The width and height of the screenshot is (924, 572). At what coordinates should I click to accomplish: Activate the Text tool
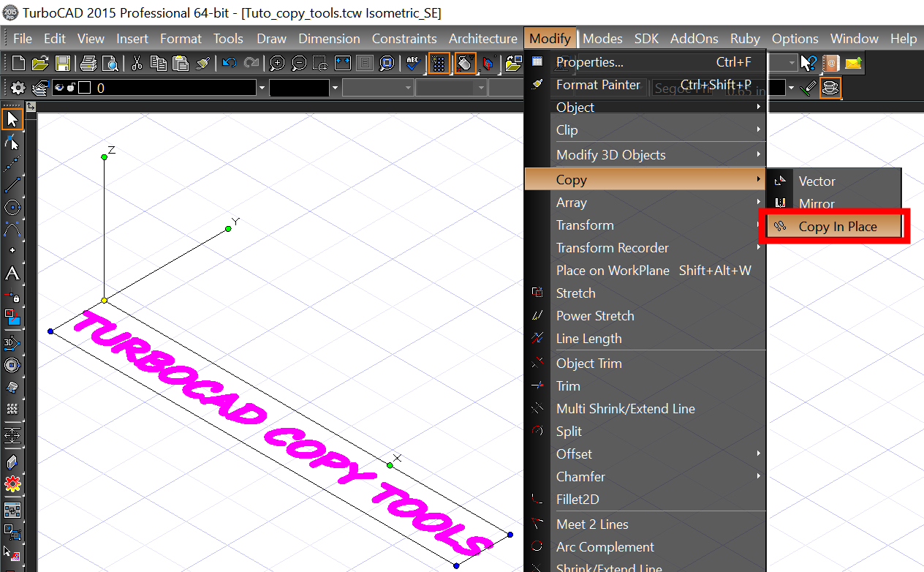click(12, 273)
